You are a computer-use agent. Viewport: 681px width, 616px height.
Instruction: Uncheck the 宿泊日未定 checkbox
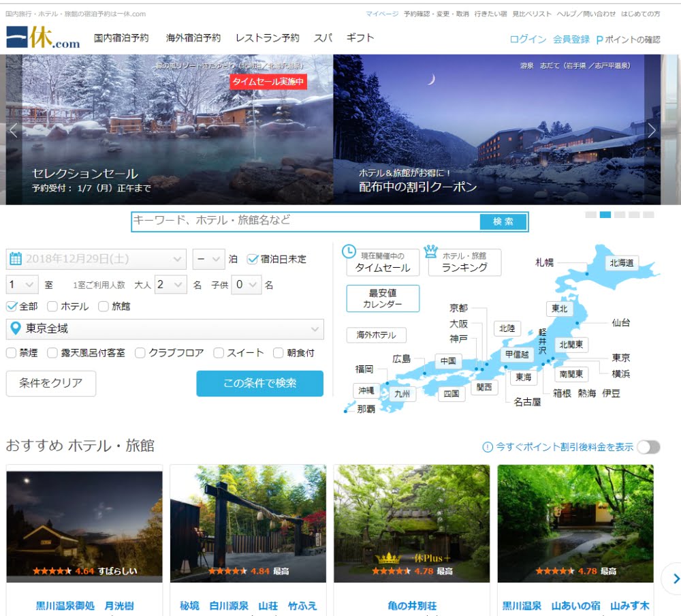pyautogui.click(x=253, y=259)
